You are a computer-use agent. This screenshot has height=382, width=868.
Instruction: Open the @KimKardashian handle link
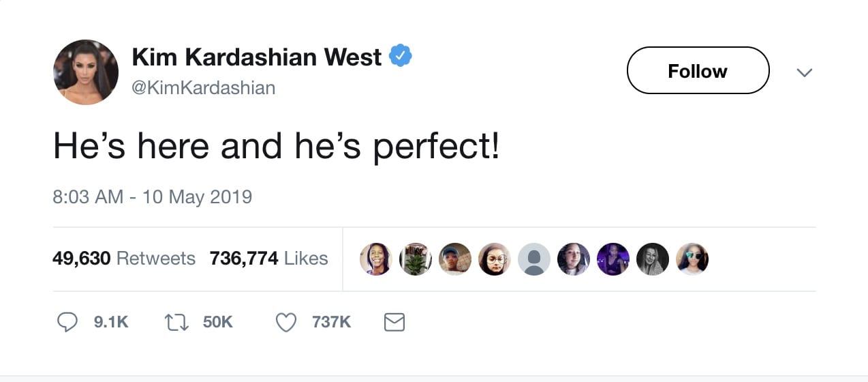coord(203,87)
